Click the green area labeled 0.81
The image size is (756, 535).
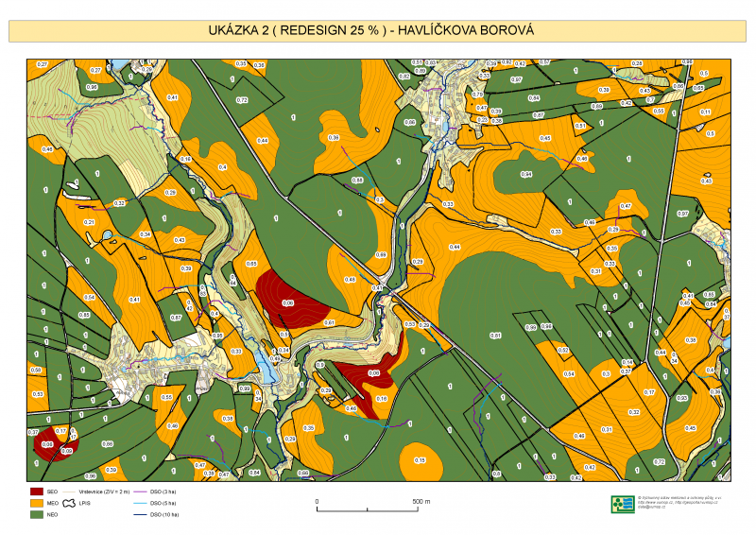click(495, 336)
